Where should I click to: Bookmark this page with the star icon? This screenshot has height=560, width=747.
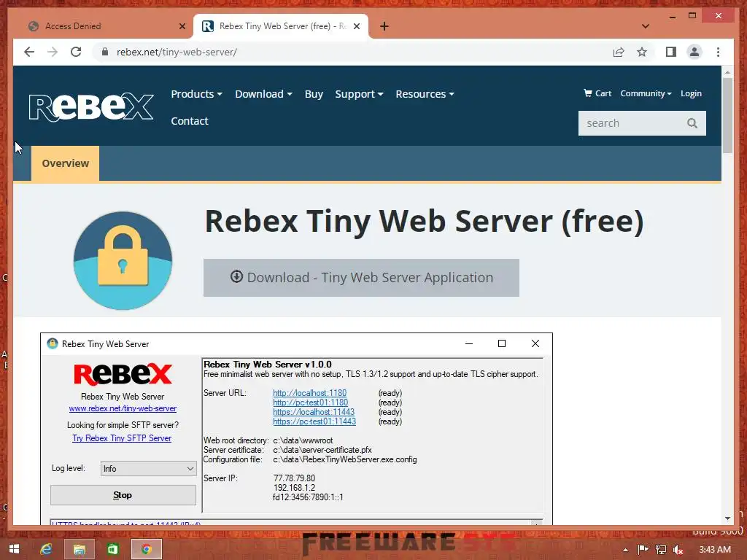pyautogui.click(x=642, y=52)
